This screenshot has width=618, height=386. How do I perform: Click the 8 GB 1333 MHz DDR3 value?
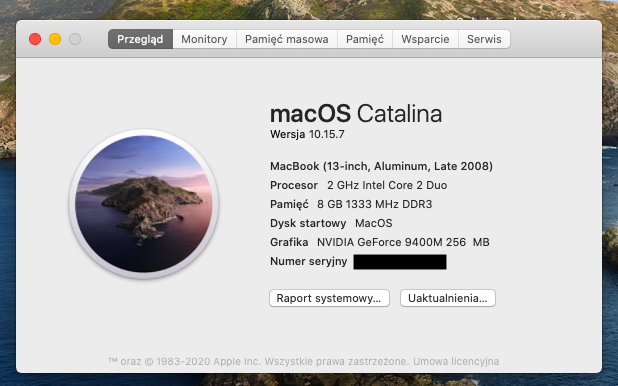point(374,204)
